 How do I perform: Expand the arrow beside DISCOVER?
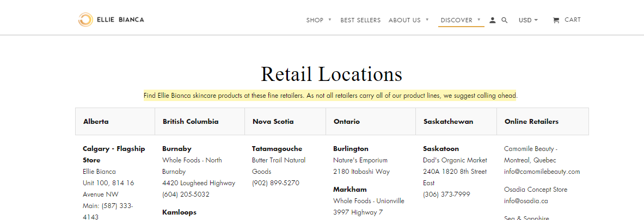click(x=479, y=20)
